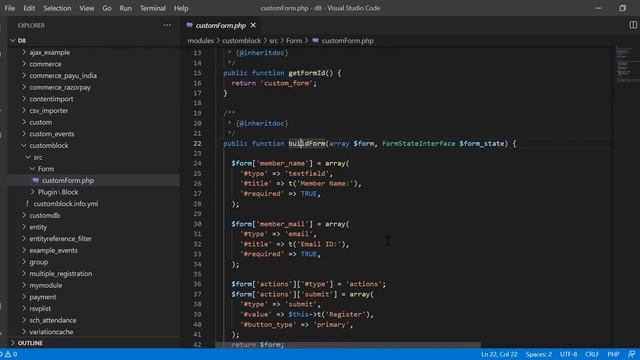Close the customForm.php tab
The height and width of the screenshot is (360, 640).
pos(253,25)
